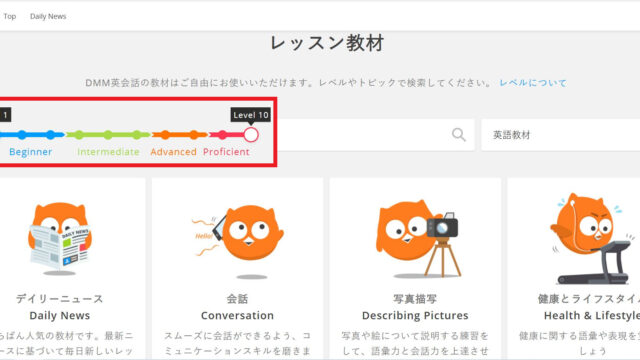This screenshot has width=640, height=360.
Task: Open the Conversation material card title
Action: pos(238,316)
